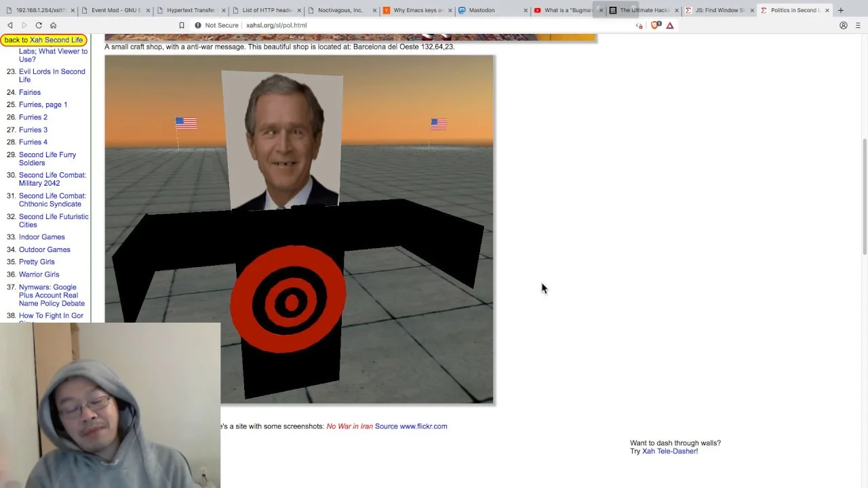Viewport: 868px width, 488px height.
Task: Switch to the Why Emacs keys tab
Action: coord(413,10)
